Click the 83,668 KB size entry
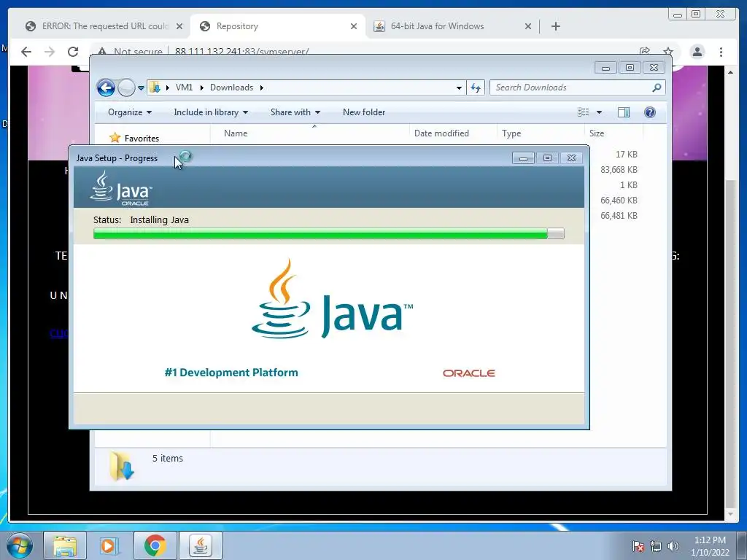The image size is (747, 560). (x=619, y=169)
